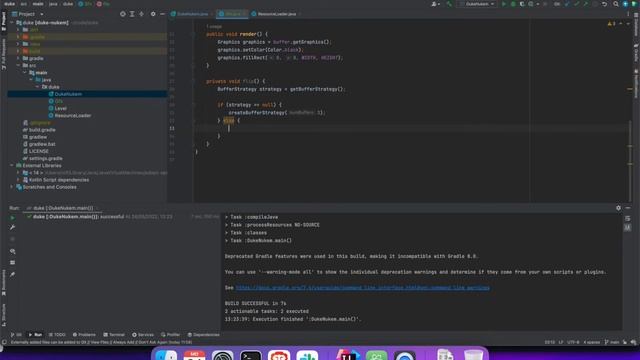
Task: Click the Debug bug icon in top toolbar
Action: pyautogui.click(x=513, y=4)
